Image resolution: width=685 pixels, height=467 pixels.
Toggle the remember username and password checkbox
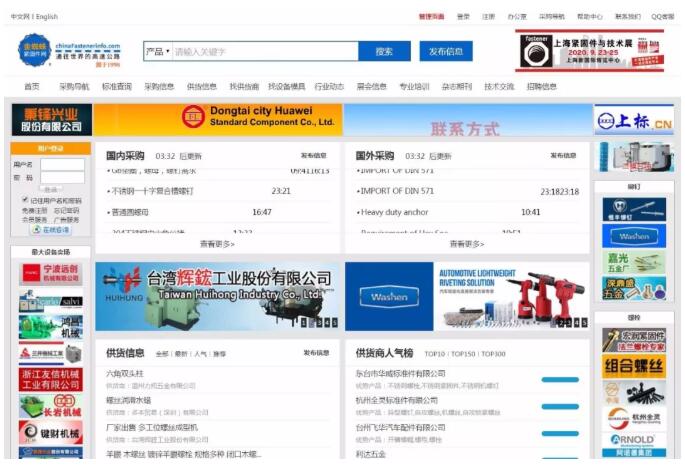pos(25,200)
